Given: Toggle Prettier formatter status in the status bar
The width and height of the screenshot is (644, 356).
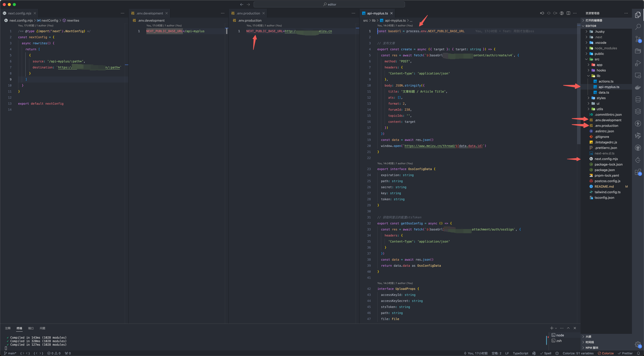Looking at the screenshot, I should 625,353.
